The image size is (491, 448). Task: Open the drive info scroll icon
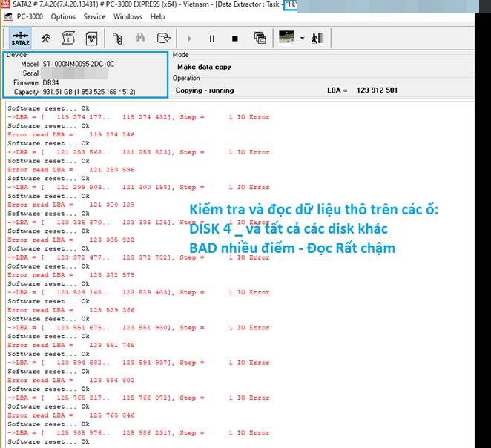tap(68, 38)
